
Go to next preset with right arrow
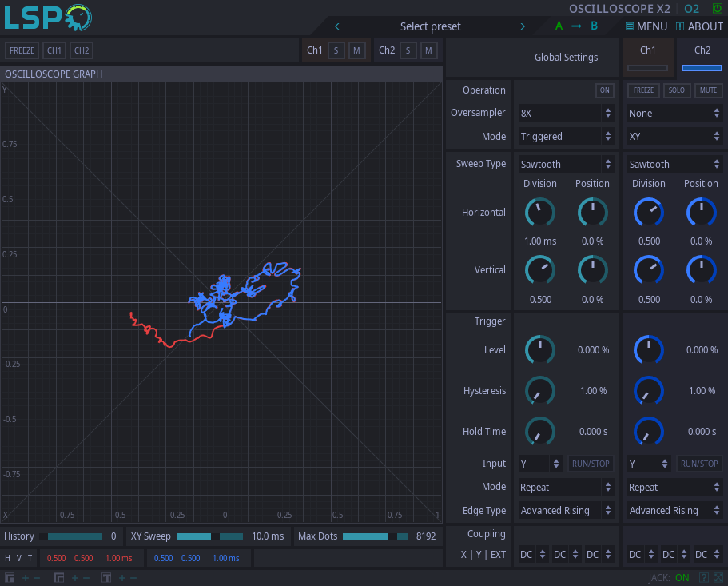(x=523, y=26)
